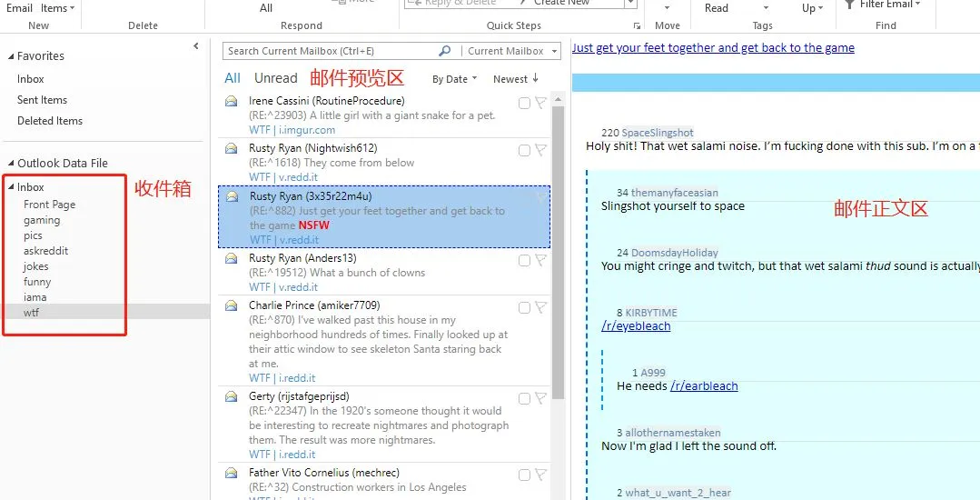Open Inbox under Favorites

(31, 79)
